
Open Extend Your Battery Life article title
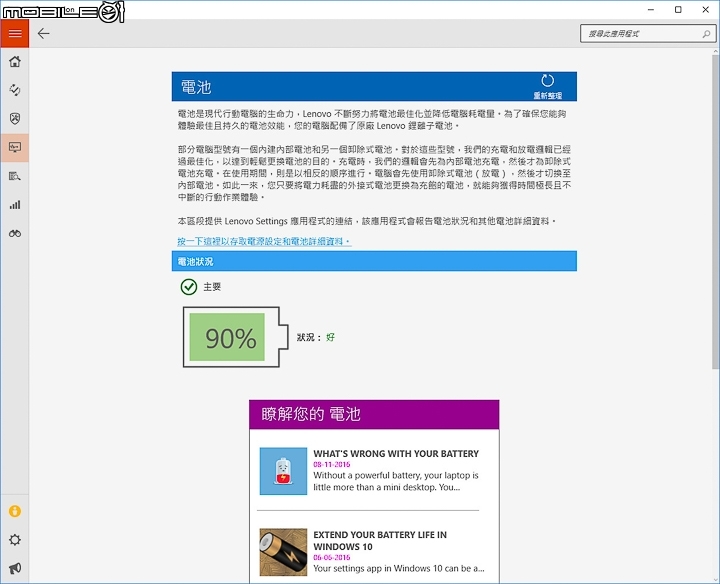380,540
